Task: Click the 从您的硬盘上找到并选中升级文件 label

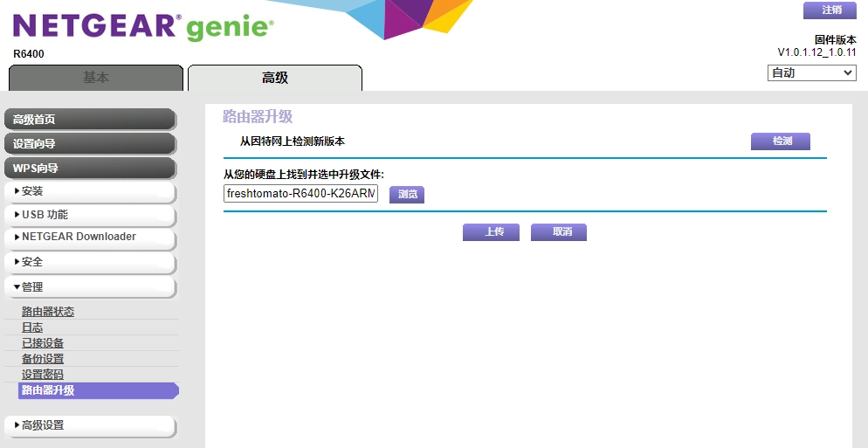Action: click(x=303, y=175)
